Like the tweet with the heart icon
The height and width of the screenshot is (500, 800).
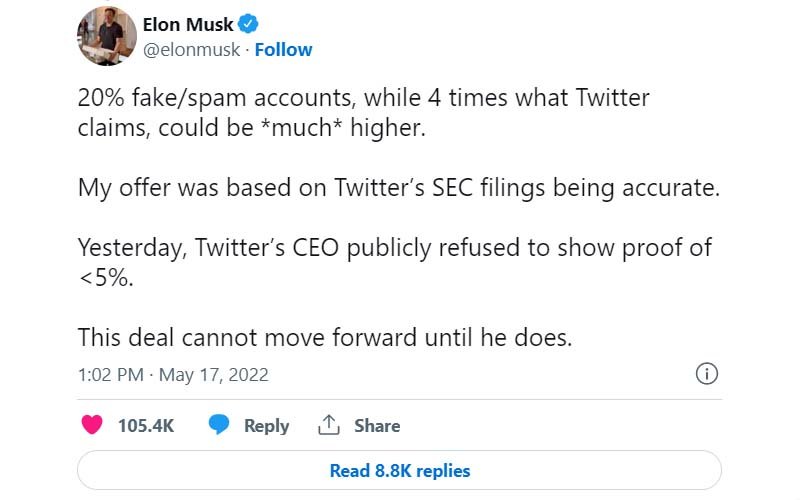click(x=92, y=425)
